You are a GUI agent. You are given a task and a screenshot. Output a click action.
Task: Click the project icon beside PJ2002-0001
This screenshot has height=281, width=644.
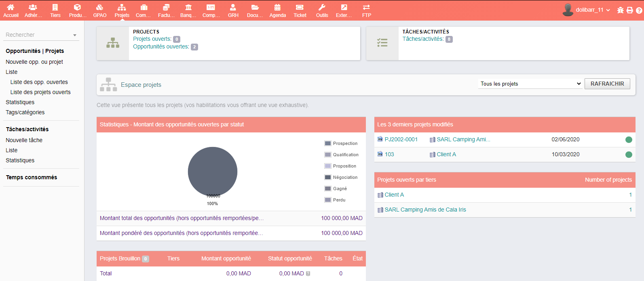tap(380, 139)
